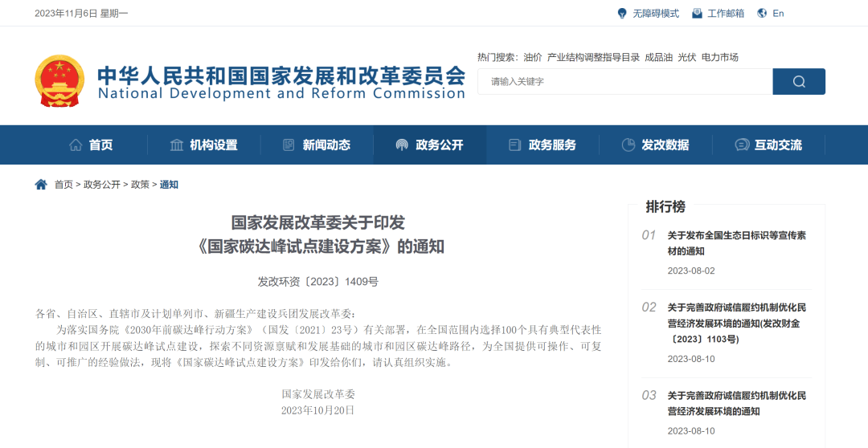Image resolution: width=868 pixels, height=448 pixels.
Task: Click the signature line 国家发展改革委
Action: [x=317, y=394]
